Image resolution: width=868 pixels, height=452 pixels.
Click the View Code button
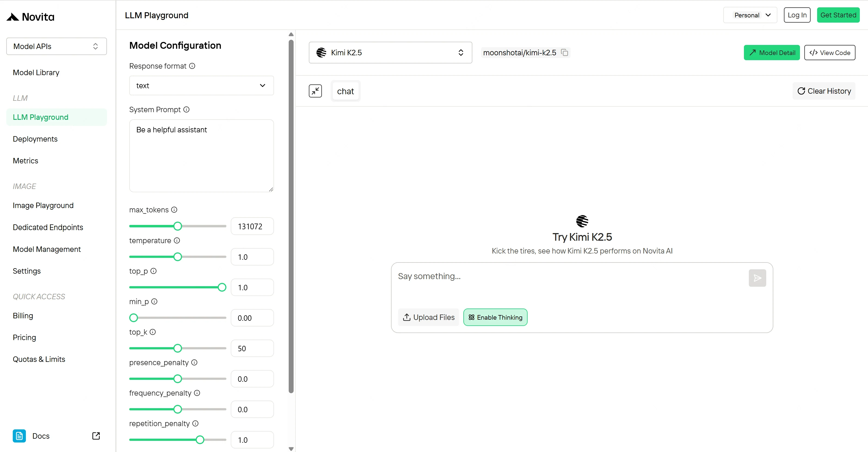[830, 53]
